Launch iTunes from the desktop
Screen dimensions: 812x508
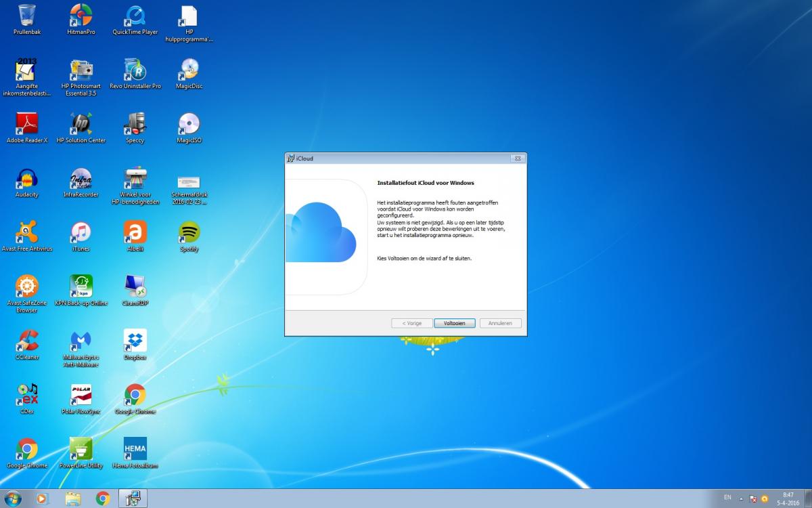81,236
